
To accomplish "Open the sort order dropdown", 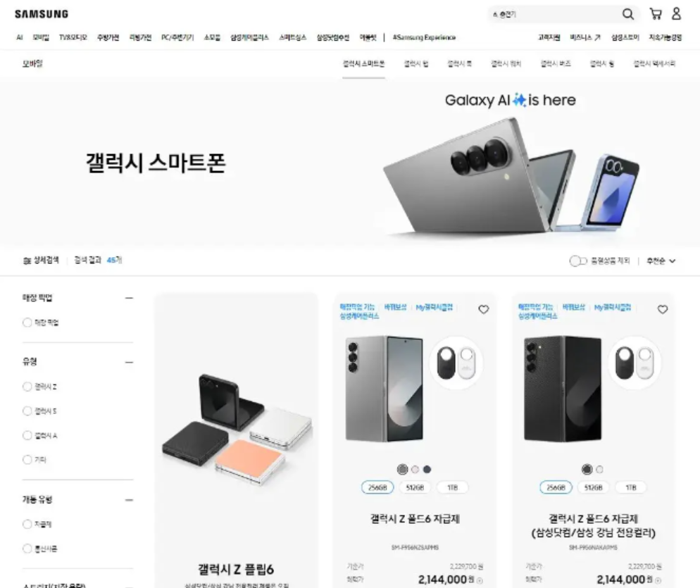I will [661, 261].
